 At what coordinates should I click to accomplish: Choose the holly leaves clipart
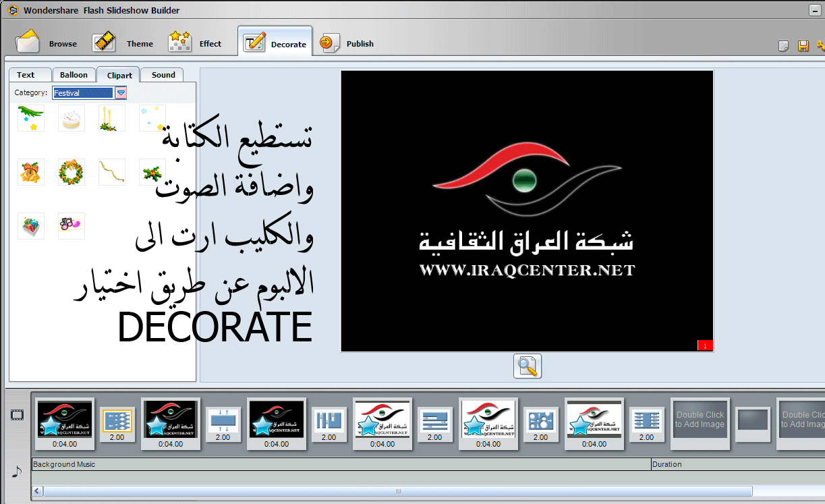click(152, 171)
